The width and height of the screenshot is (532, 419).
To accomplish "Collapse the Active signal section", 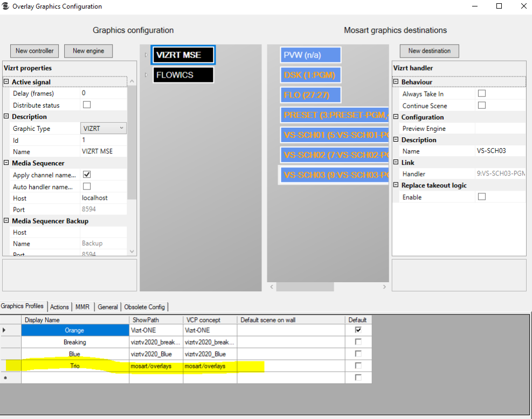I will (6, 82).
